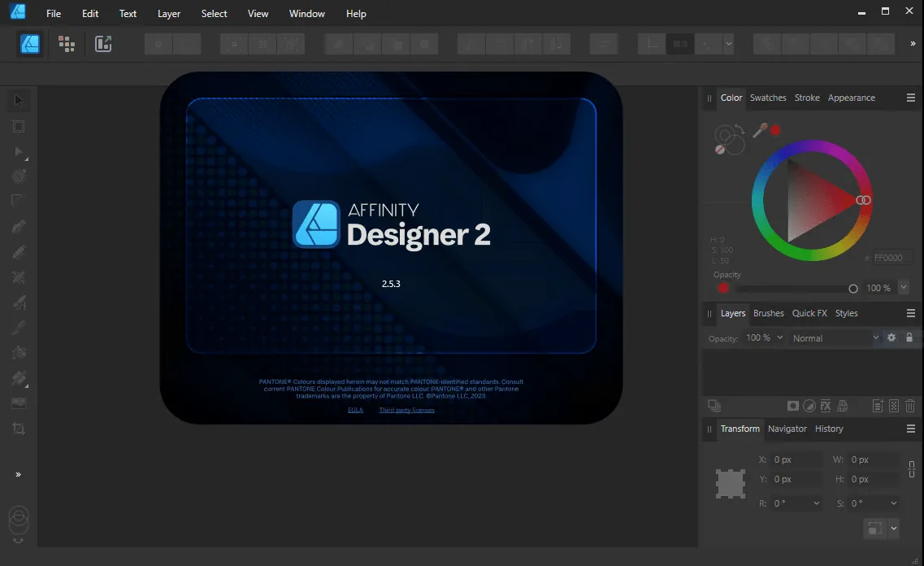Expand the color Opacity dropdown arrow
The image size is (924, 566).
904,287
